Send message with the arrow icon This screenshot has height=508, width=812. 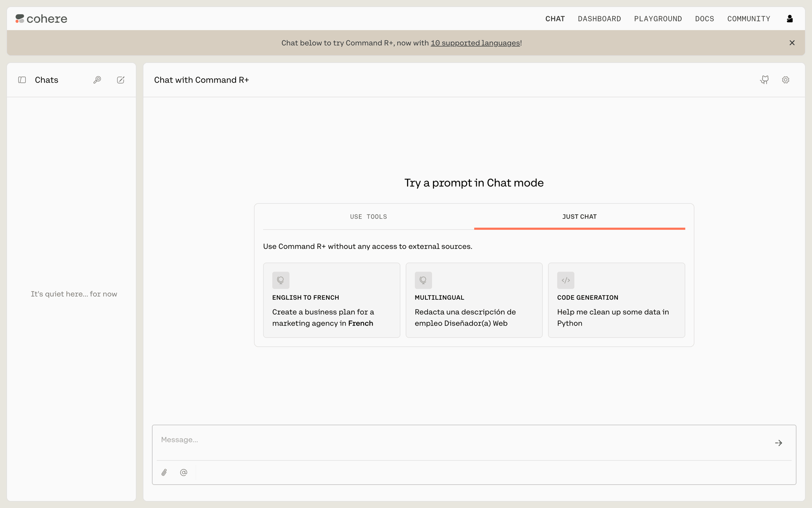(779, 443)
